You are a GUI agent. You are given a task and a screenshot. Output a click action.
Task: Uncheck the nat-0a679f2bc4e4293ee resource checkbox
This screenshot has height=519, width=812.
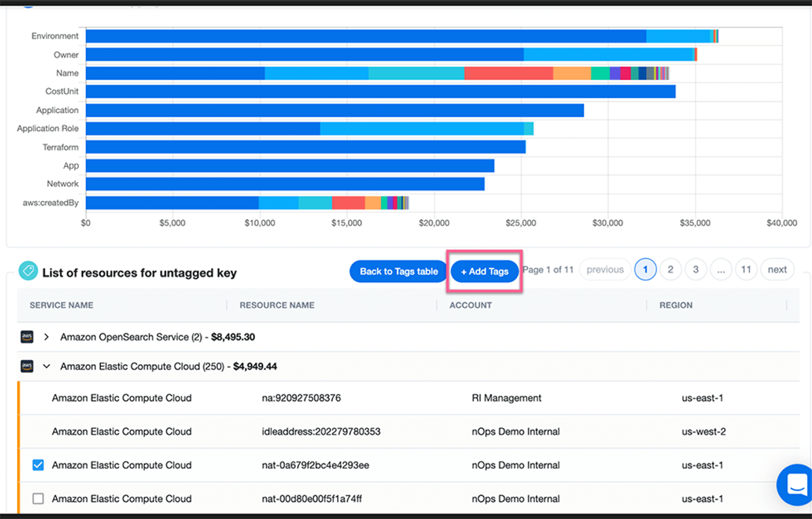(39, 465)
